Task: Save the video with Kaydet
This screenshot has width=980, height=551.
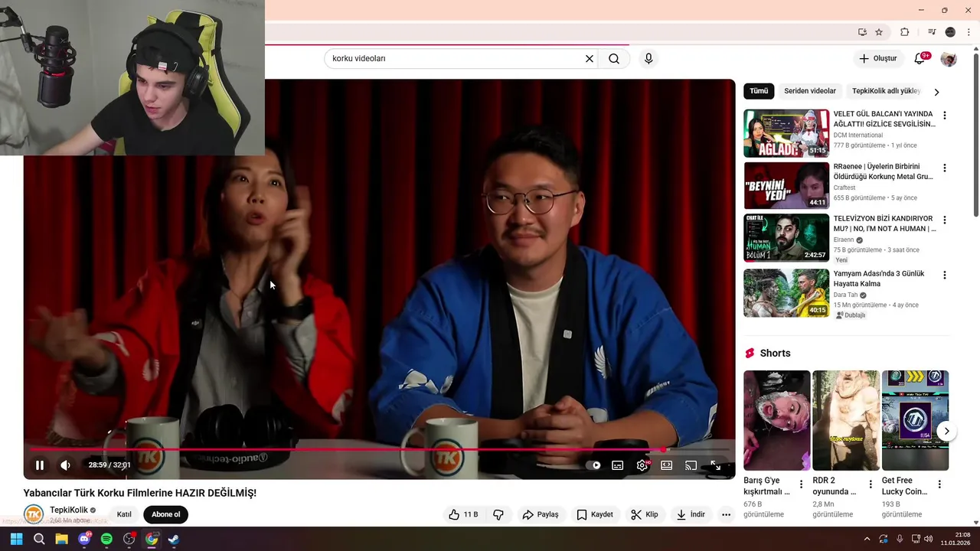Action: [x=595, y=514]
